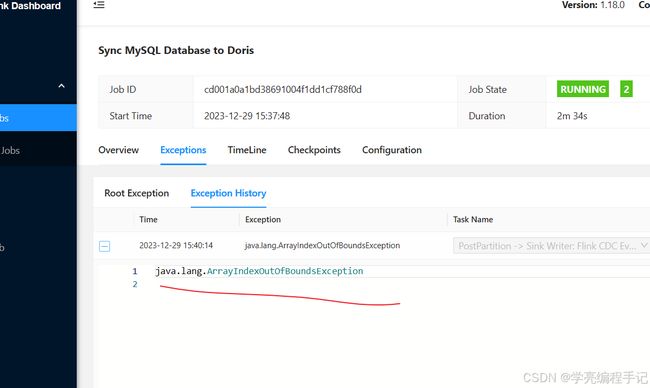Click the Sync MySQL Database to Doris title
650x388 pixels.
click(176, 51)
